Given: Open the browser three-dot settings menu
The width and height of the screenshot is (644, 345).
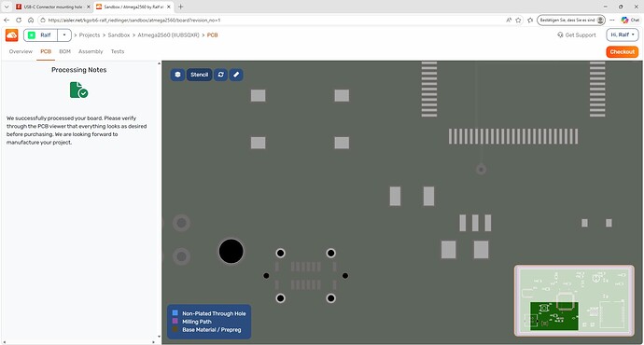Looking at the screenshot, I should [x=612, y=20].
